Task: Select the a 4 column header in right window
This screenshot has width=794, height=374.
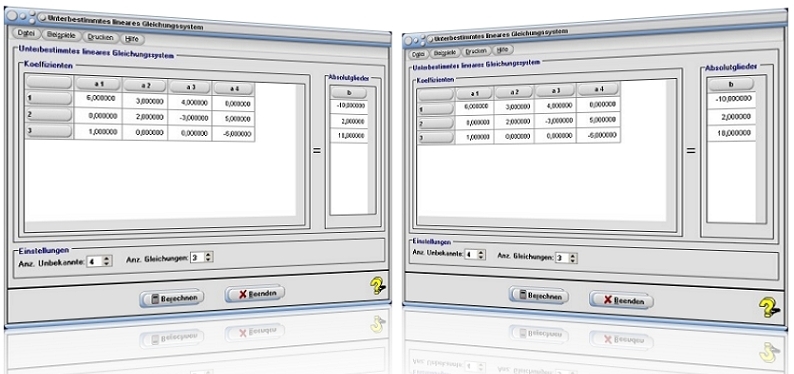Action: pos(599,90)
